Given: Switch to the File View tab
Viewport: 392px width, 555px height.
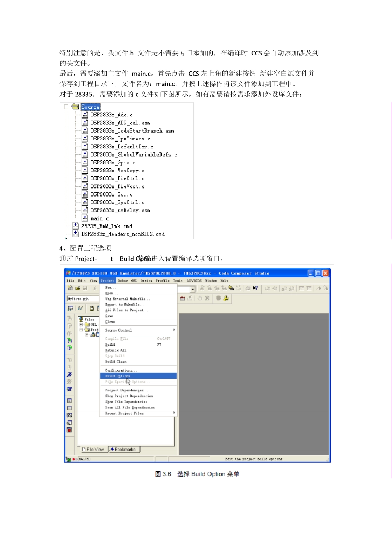Looking at the screenshot, I should click(x=93, y=449).
